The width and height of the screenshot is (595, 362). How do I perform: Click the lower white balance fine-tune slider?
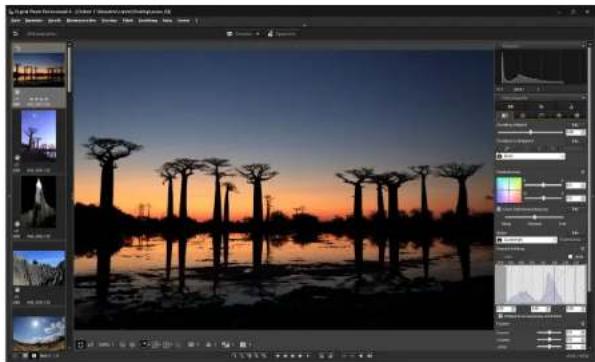tap(543, 198)
